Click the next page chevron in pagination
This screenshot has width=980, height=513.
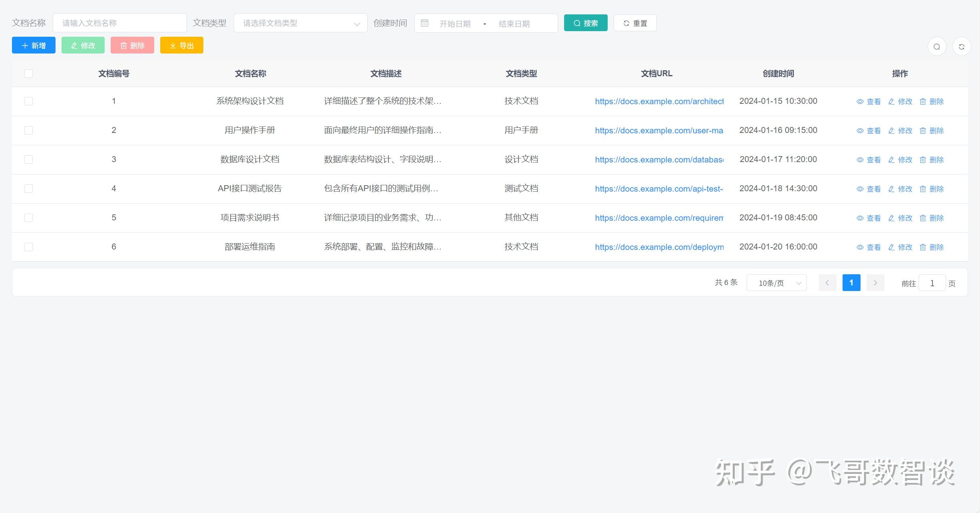[x=875, y=283]
